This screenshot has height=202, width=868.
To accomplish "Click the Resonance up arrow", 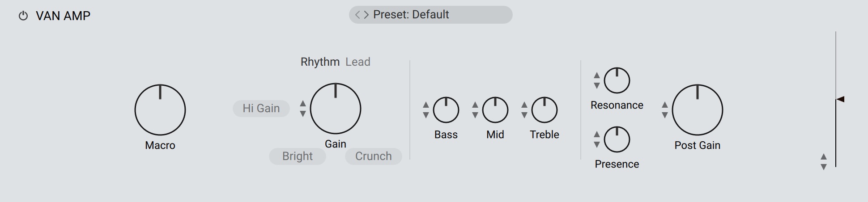I will pyautogui.click(x=597, y=76).
